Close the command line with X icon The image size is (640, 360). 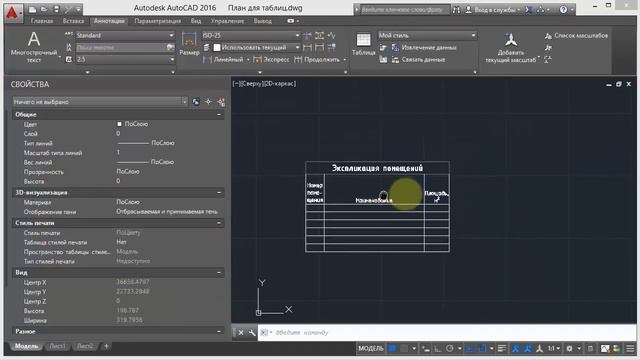tap(241, 333)
